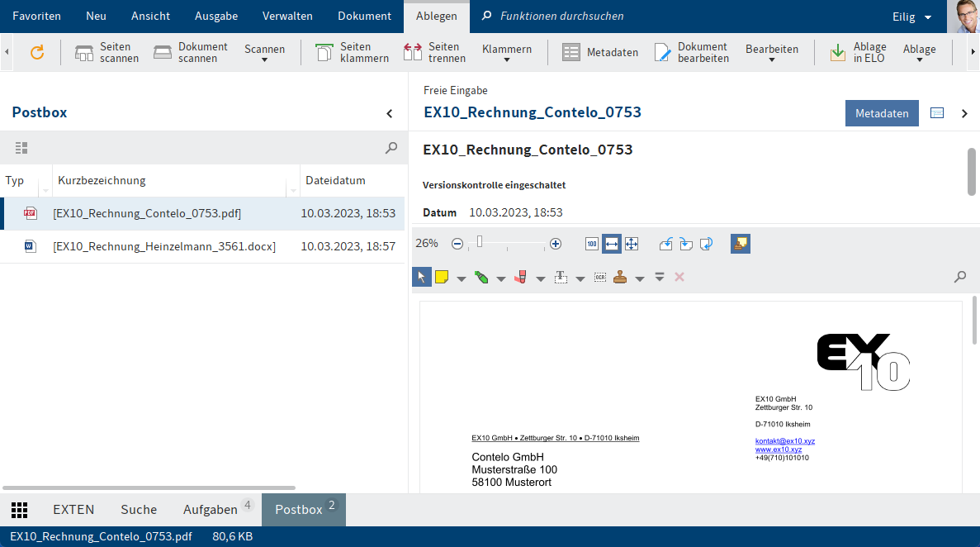
Task: Click the blue Metadaten button
Action: click(882, 113)
